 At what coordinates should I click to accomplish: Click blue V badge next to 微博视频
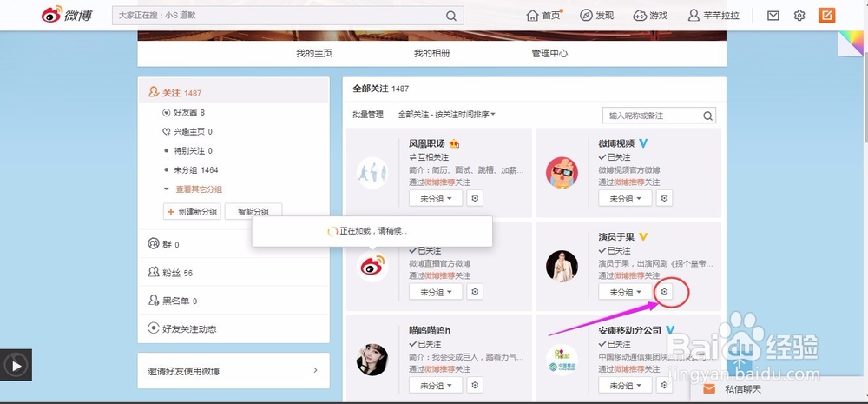(x=643, y=143)
